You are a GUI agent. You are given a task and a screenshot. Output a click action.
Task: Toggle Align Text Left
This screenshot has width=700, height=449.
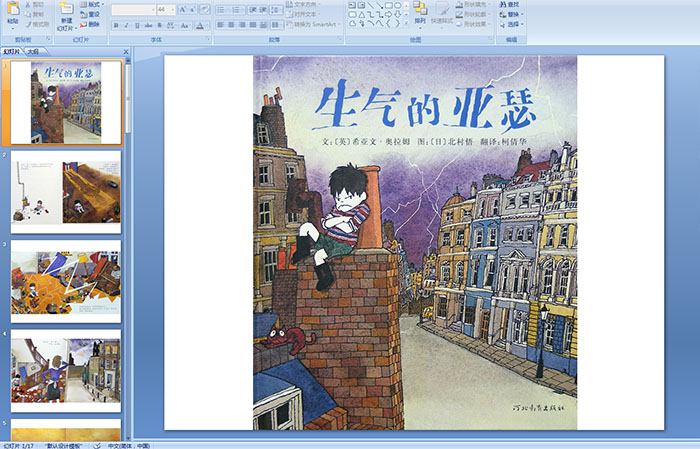click(x=221, y=25)
